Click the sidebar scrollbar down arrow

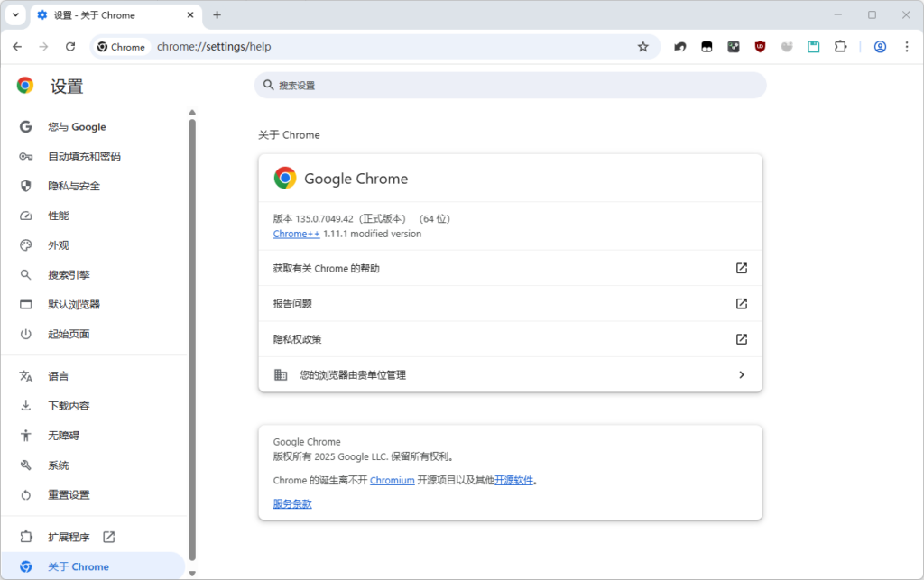[192, 574]
